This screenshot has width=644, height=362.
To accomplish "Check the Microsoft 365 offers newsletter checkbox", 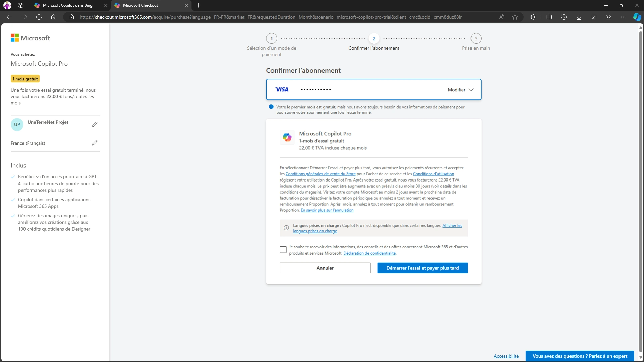I will click(283, 250).
